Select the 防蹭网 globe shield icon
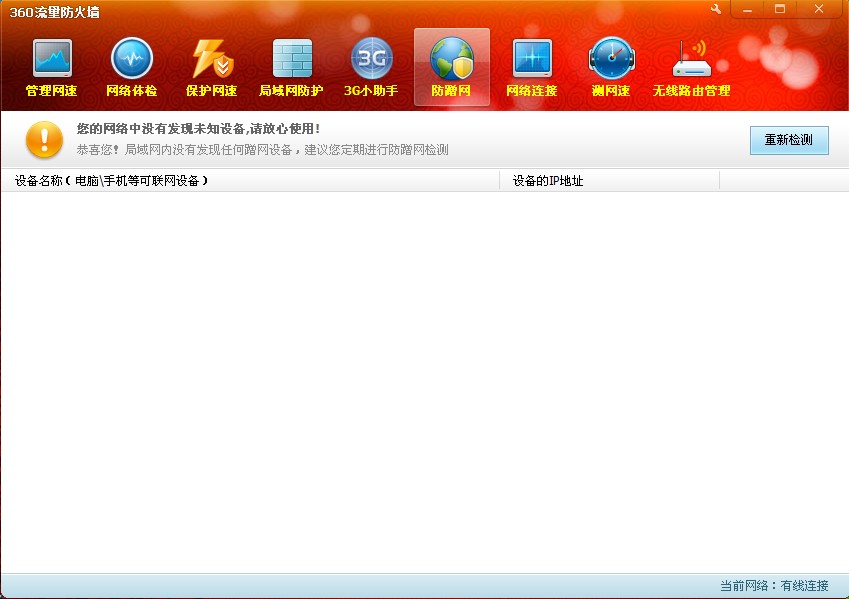 tap(452, 68)
